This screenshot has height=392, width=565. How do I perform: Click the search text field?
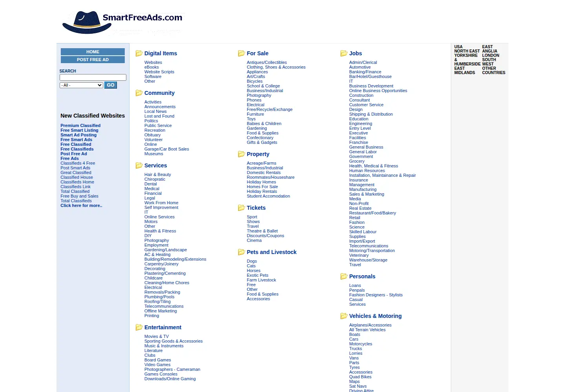[93, 78]
